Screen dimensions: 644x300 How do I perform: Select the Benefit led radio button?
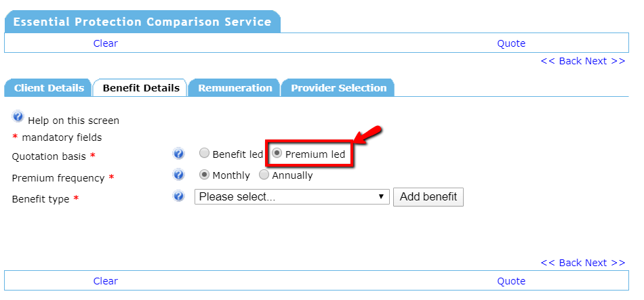[x=204, y=154]
